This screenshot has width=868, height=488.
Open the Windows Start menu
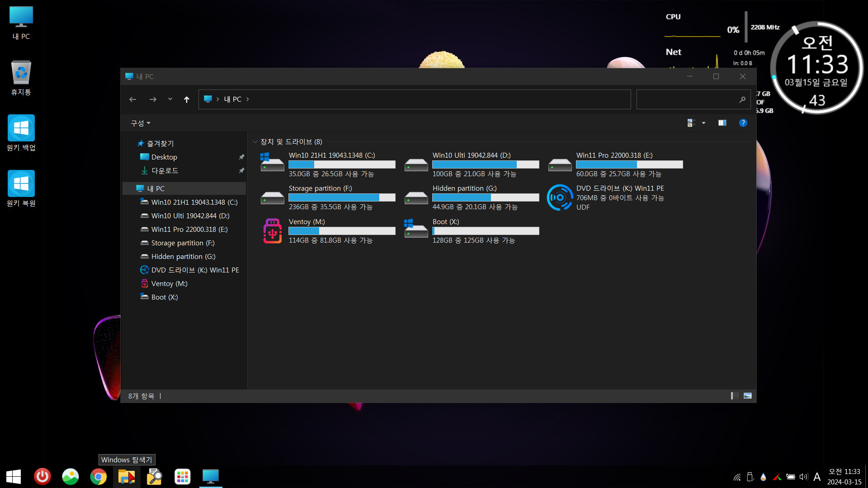coord(14,477)
